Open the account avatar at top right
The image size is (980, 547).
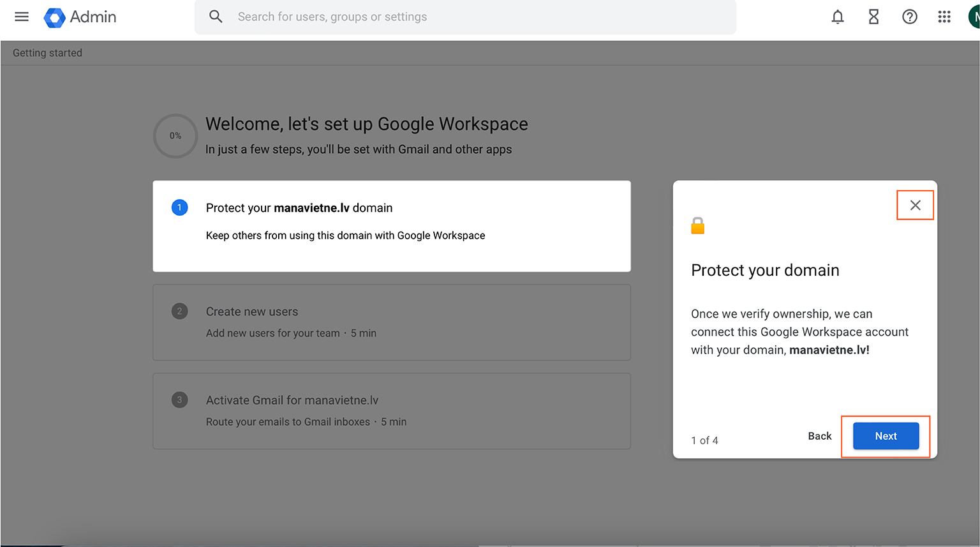click(974, 17)
